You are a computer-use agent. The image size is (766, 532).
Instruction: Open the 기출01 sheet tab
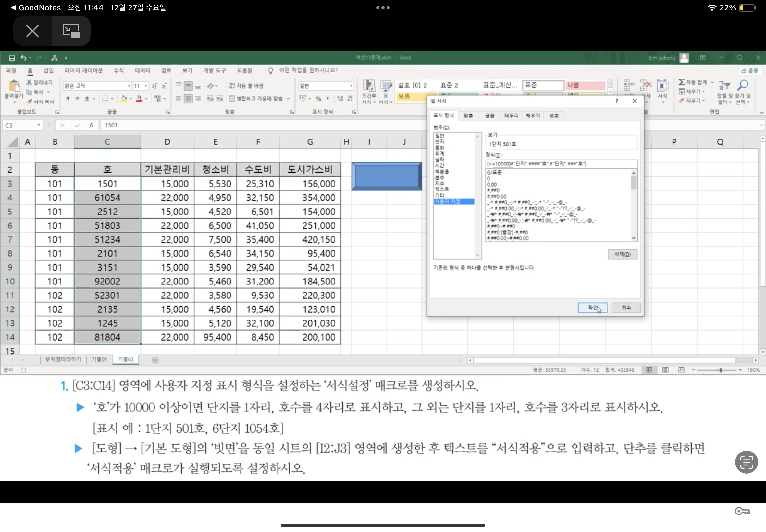click(99, 359)
